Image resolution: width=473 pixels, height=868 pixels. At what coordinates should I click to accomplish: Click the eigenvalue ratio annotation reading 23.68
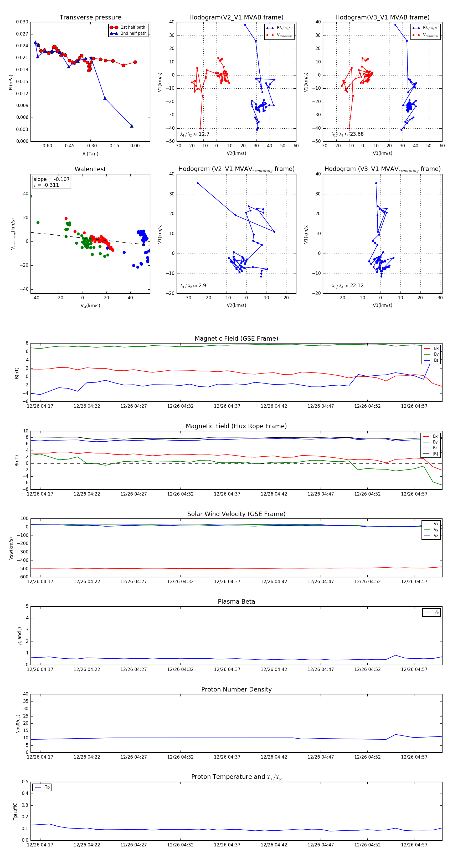(347, 134)
